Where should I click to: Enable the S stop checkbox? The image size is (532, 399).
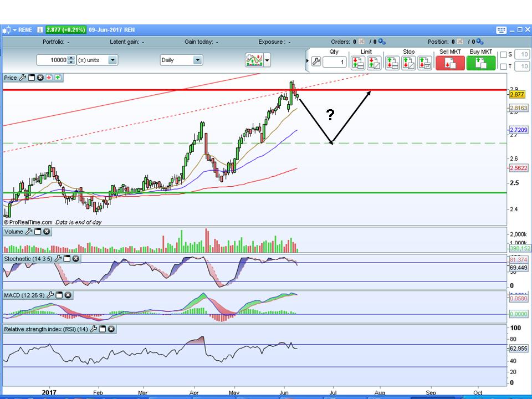click(504, 55)
